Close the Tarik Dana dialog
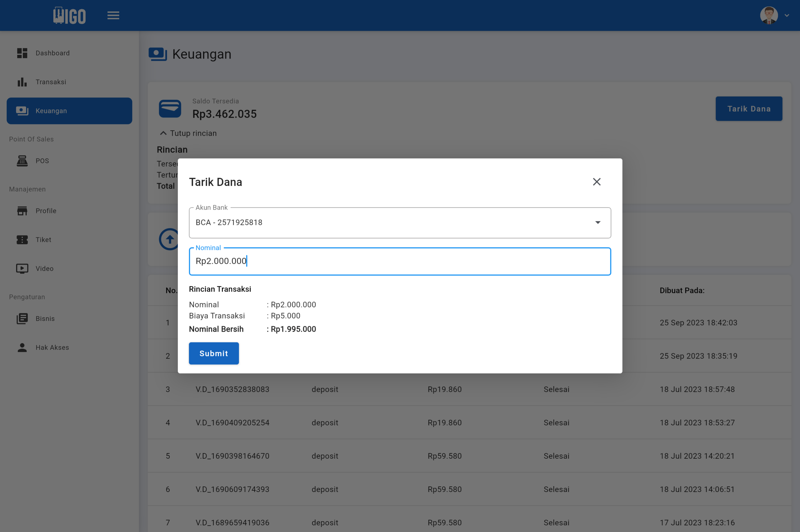This screenshot has width=800, height=532. 596,182
